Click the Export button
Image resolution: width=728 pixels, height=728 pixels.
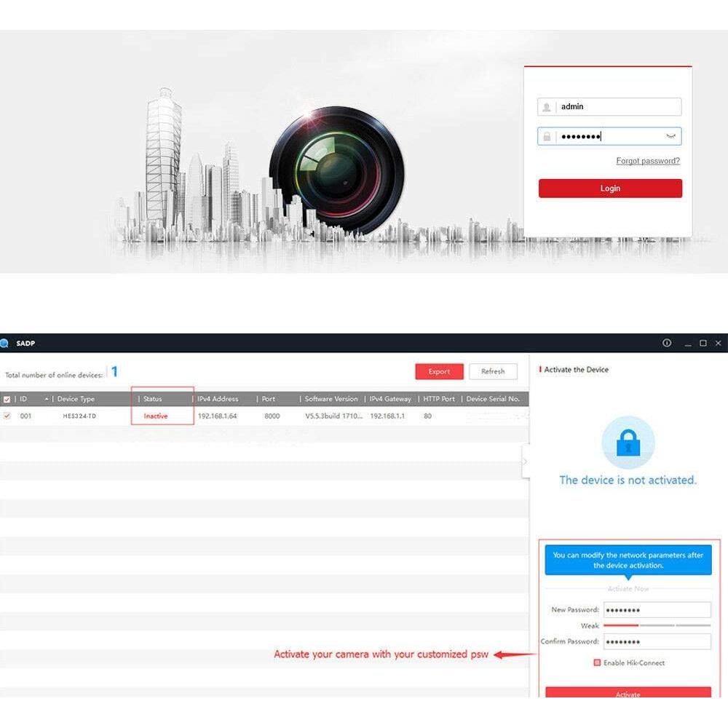click(x=439, y=371)
